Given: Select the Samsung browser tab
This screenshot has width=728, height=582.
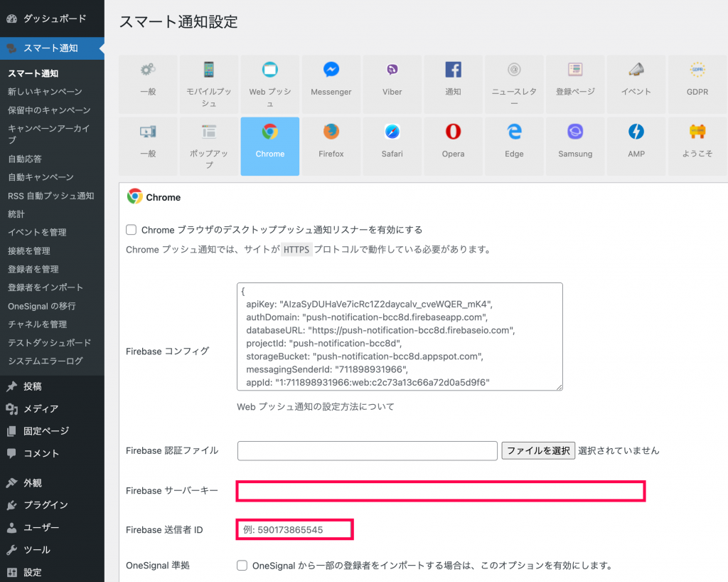Looking at the screenshot, I should tap(575, 147).
